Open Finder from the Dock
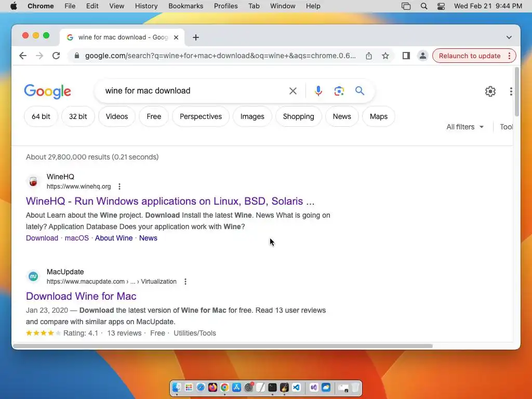 pos(177,388)
